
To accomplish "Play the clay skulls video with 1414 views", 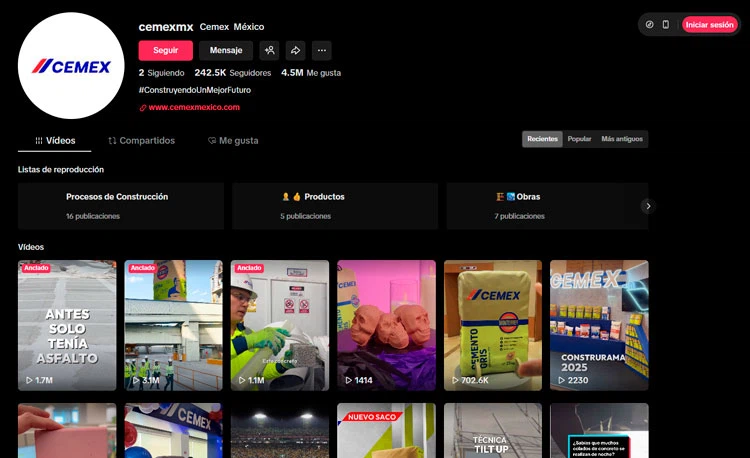I will pos(386,325).
